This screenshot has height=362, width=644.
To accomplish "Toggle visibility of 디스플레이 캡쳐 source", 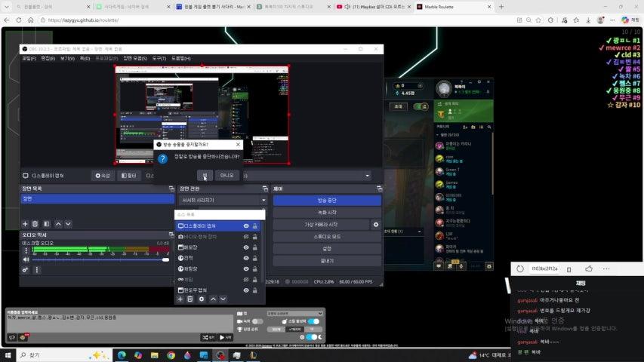I will (246, 225).
